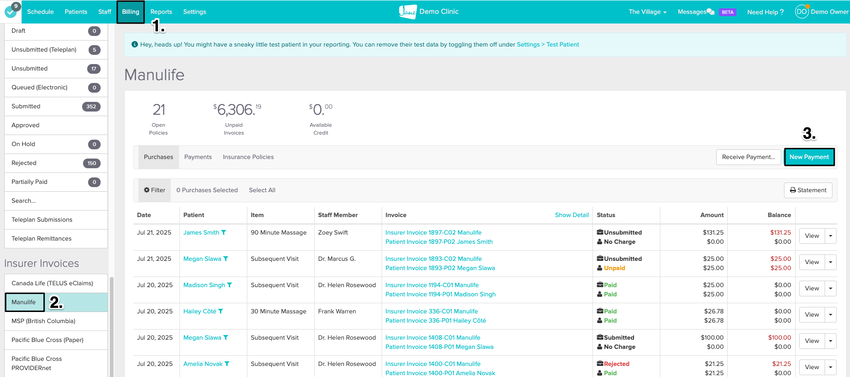Select Submitted claims in sidebar
The image size is (850, 377).
coord(56,106)
